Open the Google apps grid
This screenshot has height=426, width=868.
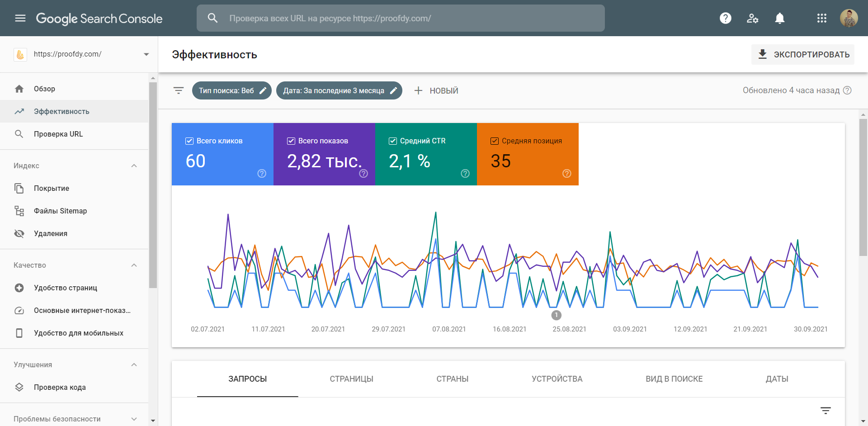tap(821, 18)
